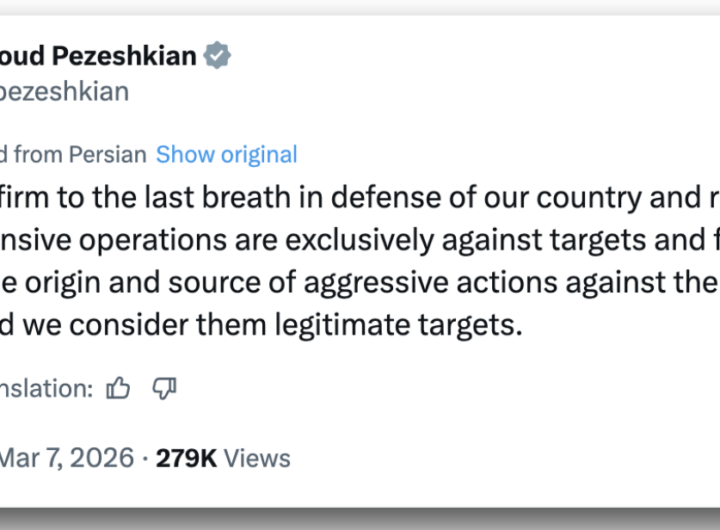Open the Mar 7, 2026 timestamp
Viewport: 720px width, 530px height.
67,458
